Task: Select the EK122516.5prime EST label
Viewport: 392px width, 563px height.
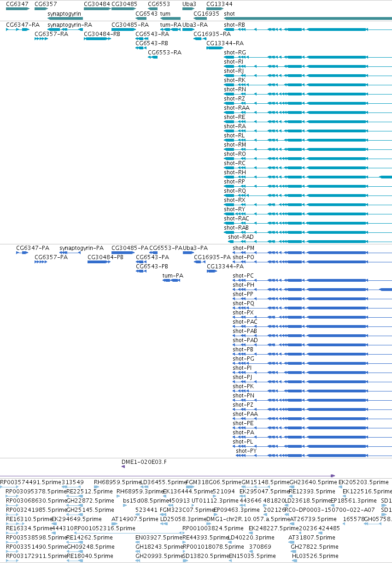Action: tap(367, 492)
